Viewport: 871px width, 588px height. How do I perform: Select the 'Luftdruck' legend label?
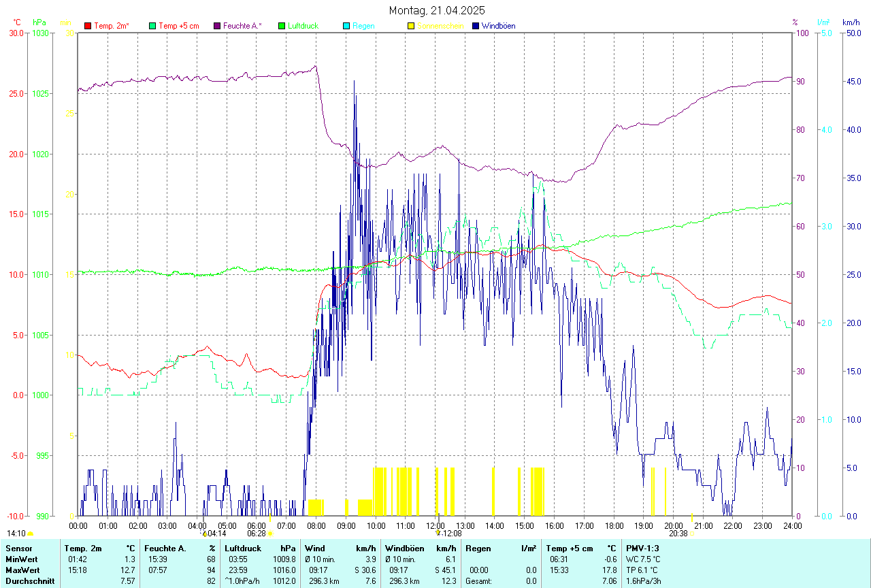coord(303,26)
